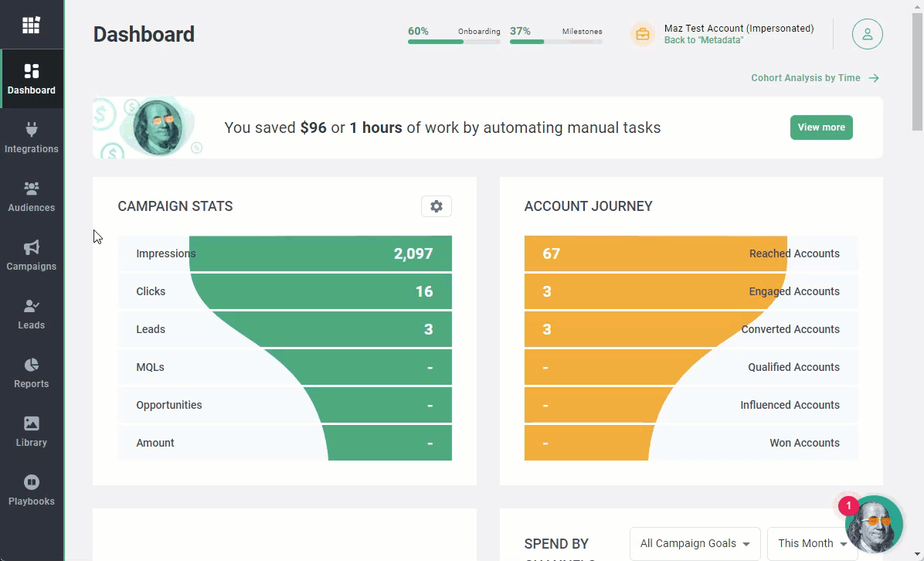Open the Campaigns megaphone section
Image resolution: width=924 pixels, height=561 pixels.
coord(32,255)
